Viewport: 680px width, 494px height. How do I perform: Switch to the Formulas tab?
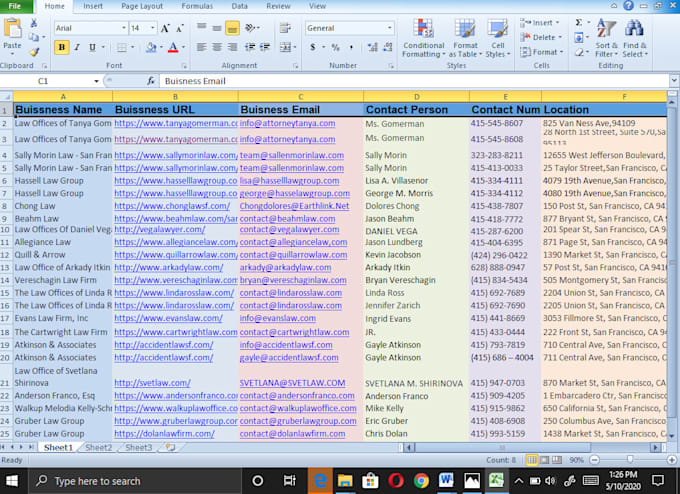197,6
